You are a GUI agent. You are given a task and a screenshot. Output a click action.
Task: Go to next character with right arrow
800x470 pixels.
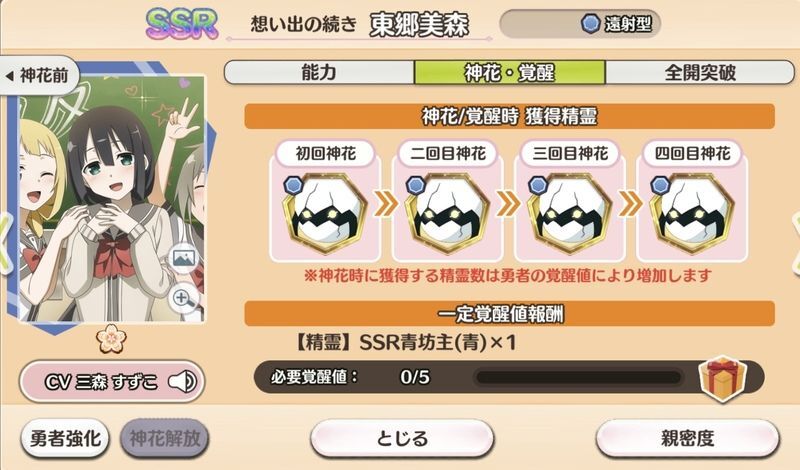coord(795,241)
